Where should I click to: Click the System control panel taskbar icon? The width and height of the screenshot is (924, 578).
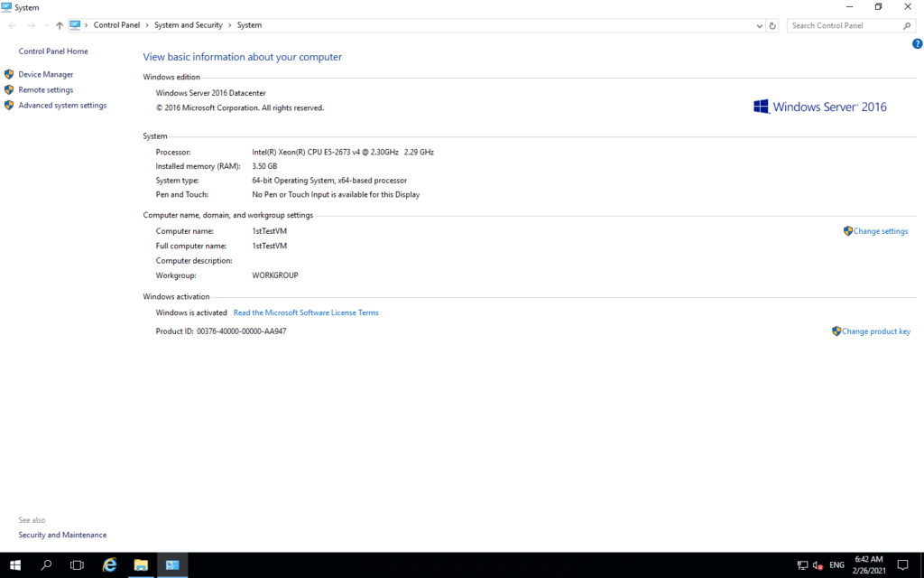click(172, 565)
